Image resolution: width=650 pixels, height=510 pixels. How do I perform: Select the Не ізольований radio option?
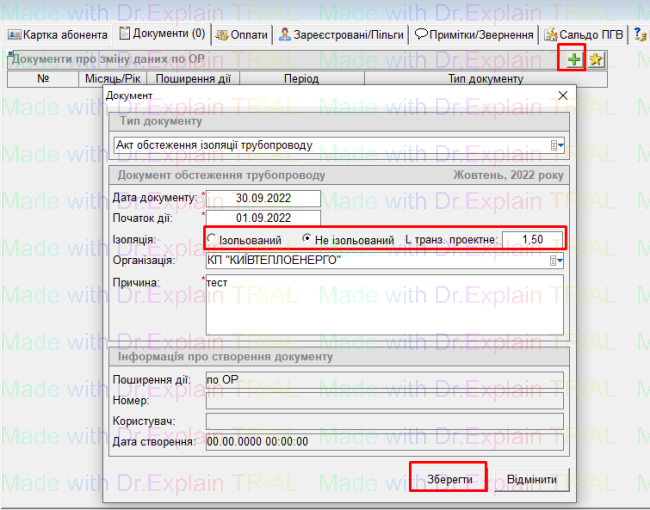[x=307, y=240]
